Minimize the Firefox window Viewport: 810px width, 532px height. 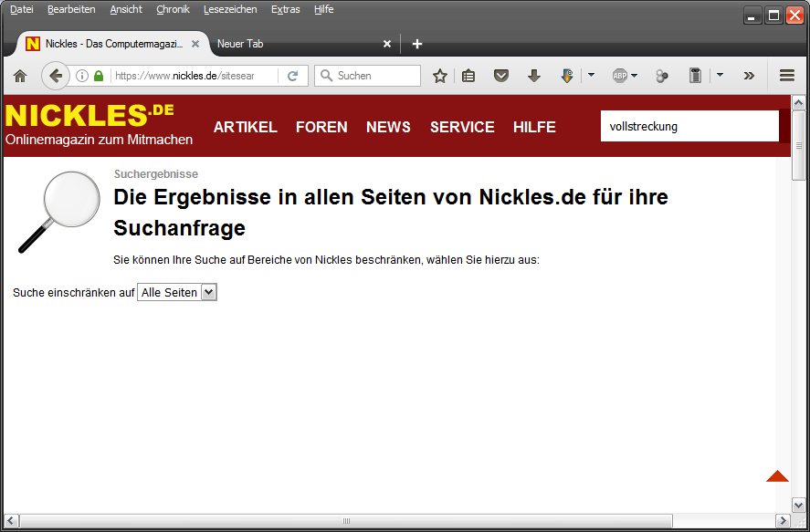point(752,16)
